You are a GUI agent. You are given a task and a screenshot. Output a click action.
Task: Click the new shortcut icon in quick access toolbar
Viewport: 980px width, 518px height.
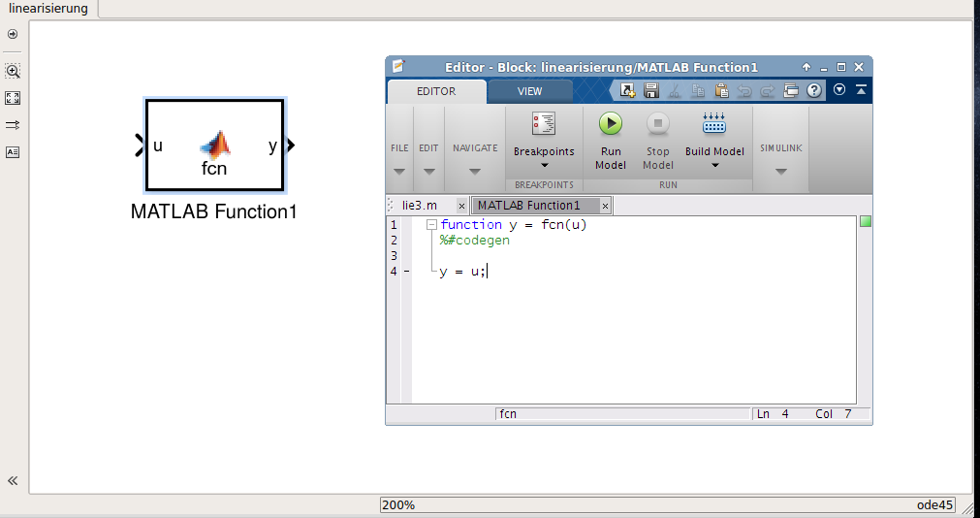(627, 91)
